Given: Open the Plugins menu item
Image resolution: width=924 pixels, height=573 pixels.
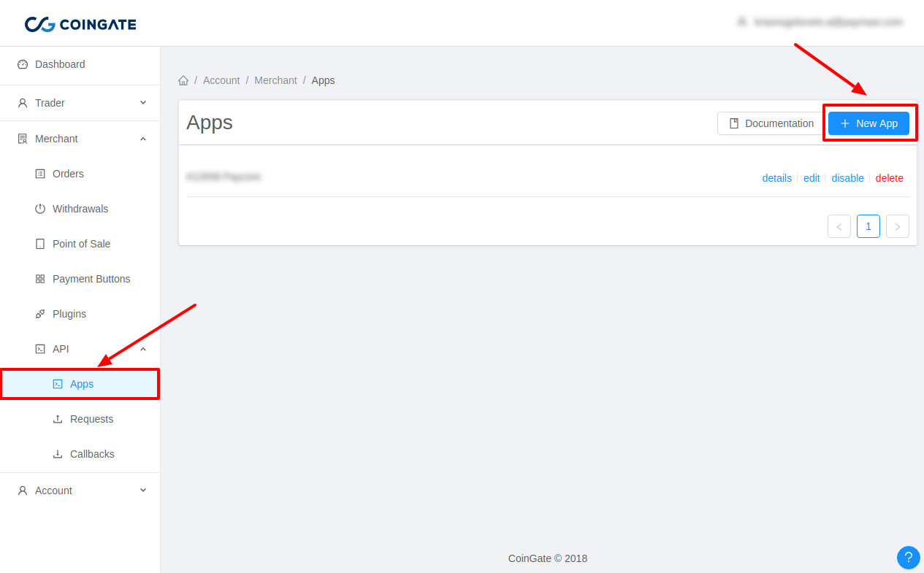Looking at the screenshot, I should point(80,314).
